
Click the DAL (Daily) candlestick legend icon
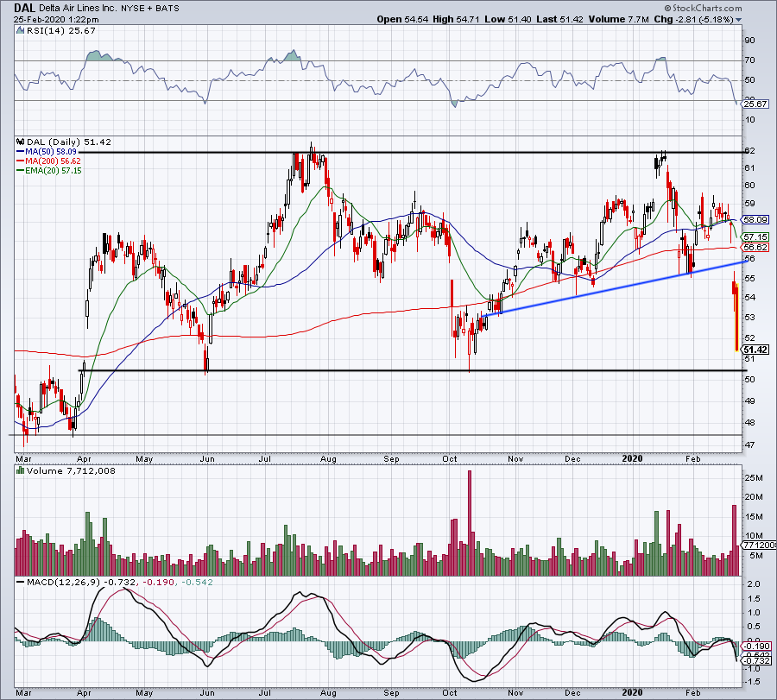(21, 142)
